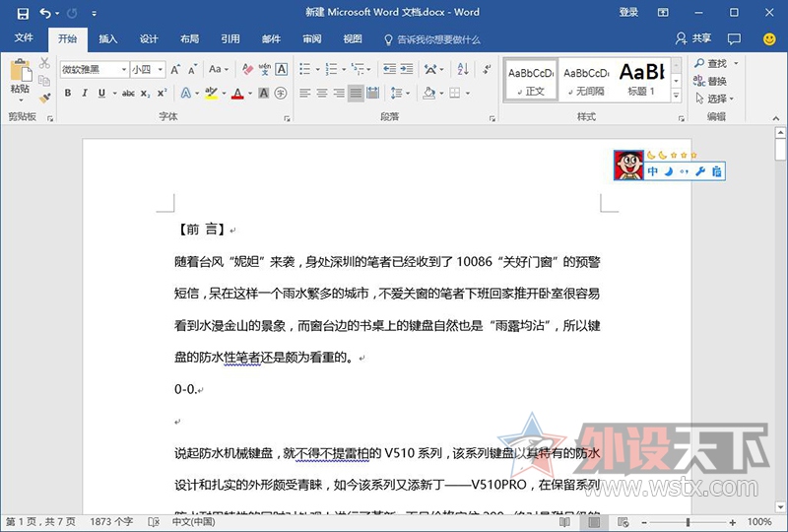Toggle justify paragraph alignment
Viewport: 788px width, 532px height.
(x=356, y=94)
